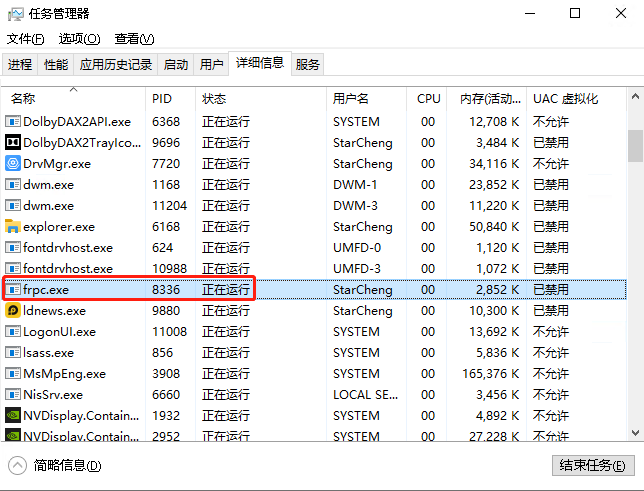This screenshot has width=644, height=491.
Task: Switch to the 服务 tab
Action: pyautogui.click(x=308, y=65)
